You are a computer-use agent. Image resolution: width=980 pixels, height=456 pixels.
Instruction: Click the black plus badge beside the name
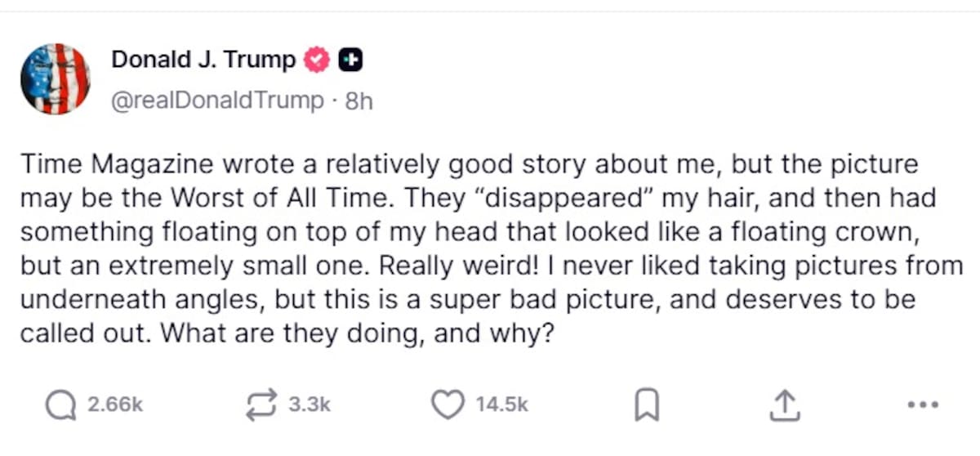tap(351, 60)
